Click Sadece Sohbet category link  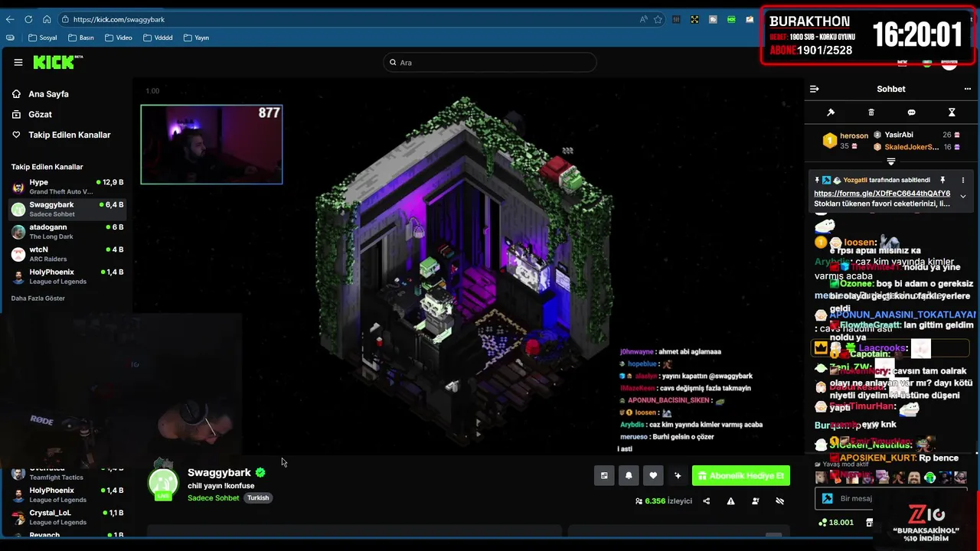pyautogui.click(x=214, y=498)
